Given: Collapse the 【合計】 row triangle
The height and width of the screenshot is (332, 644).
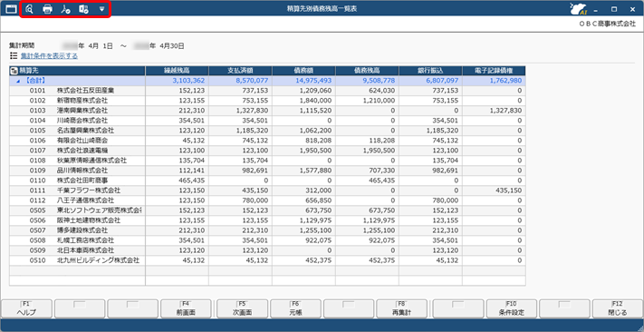Looking at the screenshot, I should pos(17,81).
